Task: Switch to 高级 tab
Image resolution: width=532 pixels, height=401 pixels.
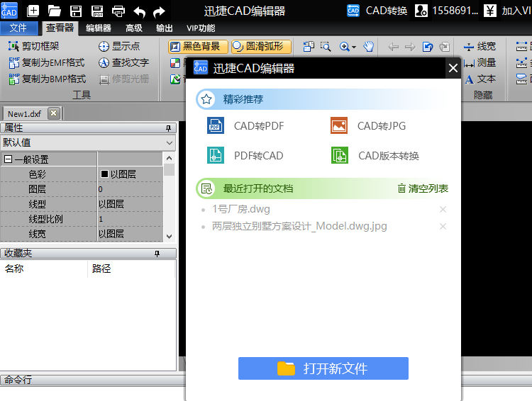Action: [134, 28]
